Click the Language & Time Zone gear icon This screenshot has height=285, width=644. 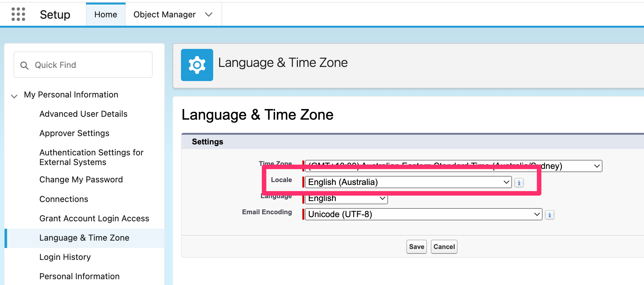(x=197, y=65)
